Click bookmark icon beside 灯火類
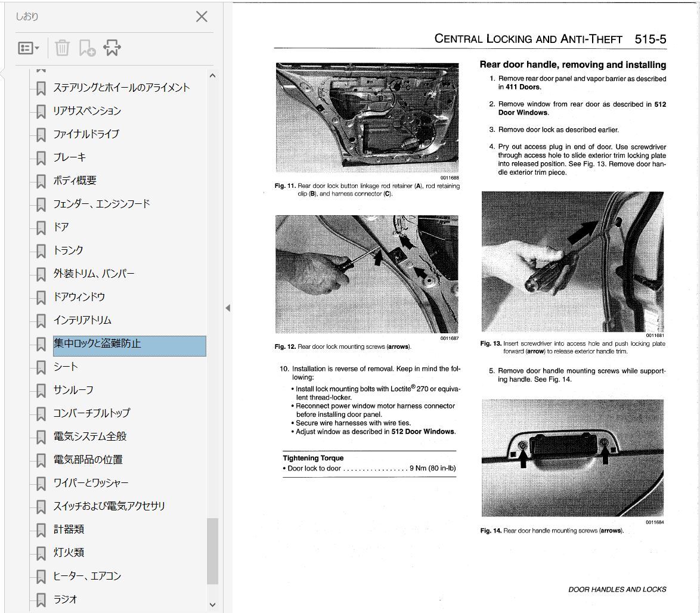The height and width of the screenshot is (613, 700). point(41,553)
